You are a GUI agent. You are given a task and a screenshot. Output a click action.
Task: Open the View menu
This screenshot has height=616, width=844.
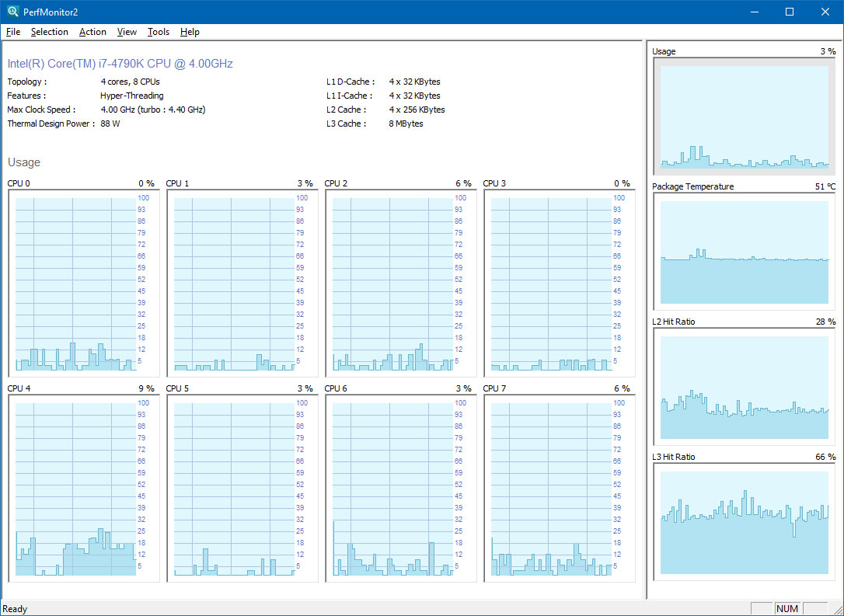(127, 32)
